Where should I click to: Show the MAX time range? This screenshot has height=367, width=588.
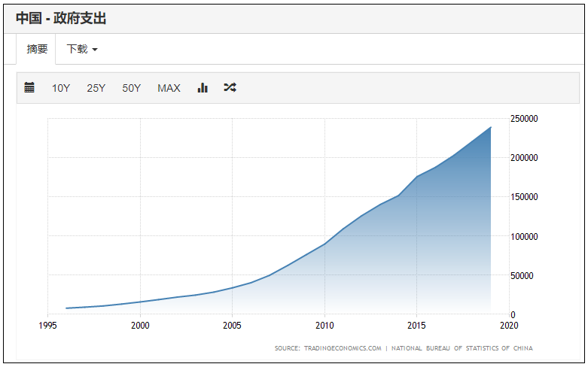click(x=169, y=88)
